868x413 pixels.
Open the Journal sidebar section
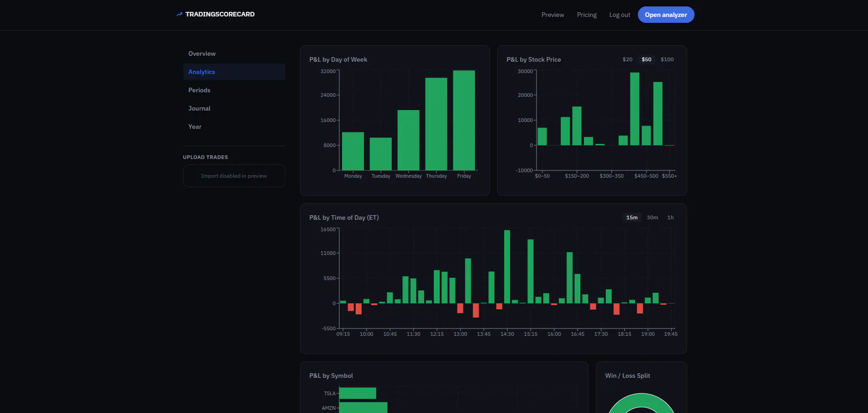[234, 108]
